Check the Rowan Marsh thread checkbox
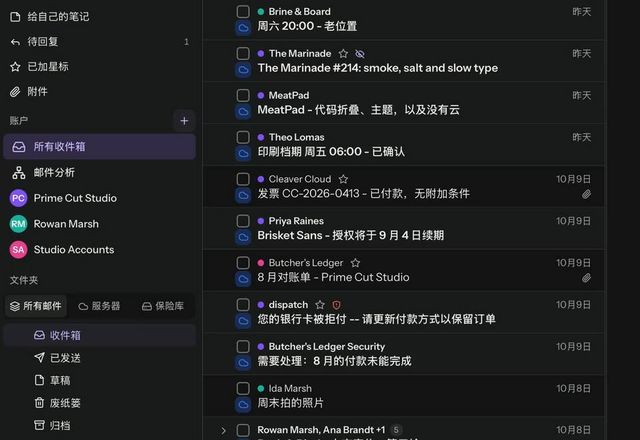 tap(243, 430)
